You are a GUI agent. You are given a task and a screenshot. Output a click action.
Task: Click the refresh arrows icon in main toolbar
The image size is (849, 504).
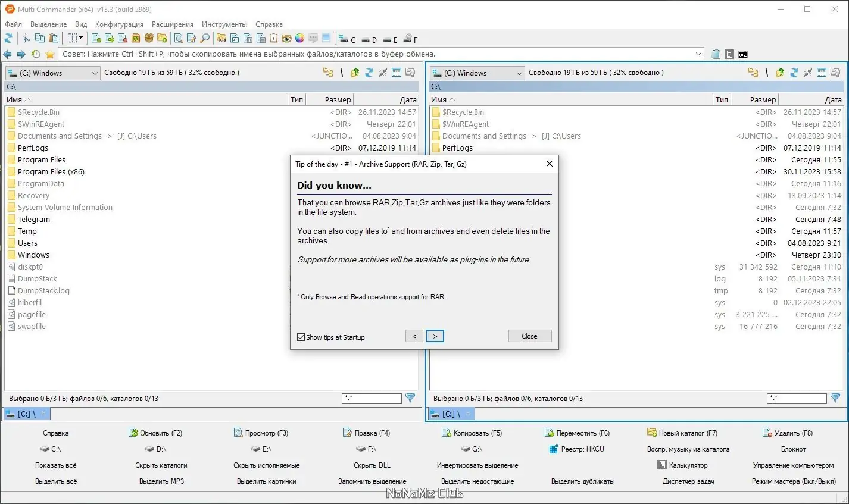tap(8, 39)
